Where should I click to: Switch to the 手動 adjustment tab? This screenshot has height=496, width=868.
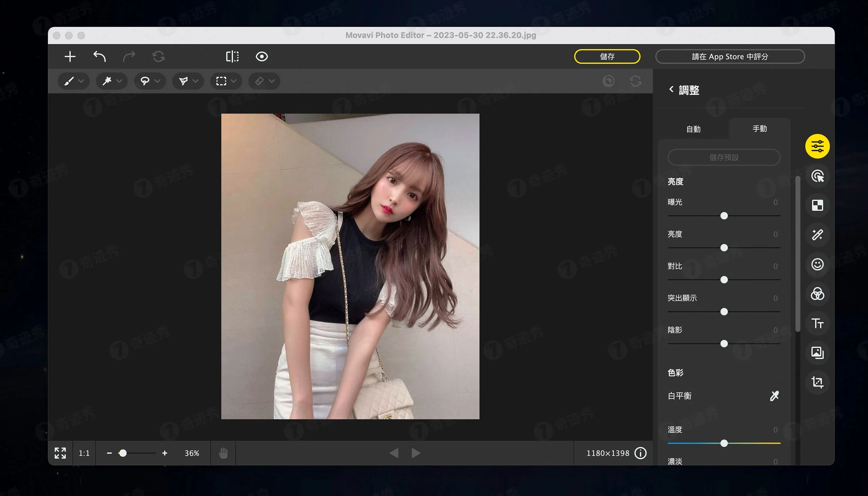(759, 129)
